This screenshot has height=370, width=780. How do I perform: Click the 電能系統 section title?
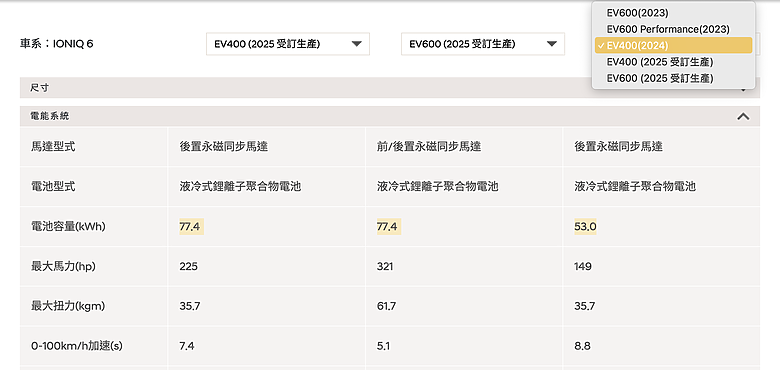[x=50, y=116]
